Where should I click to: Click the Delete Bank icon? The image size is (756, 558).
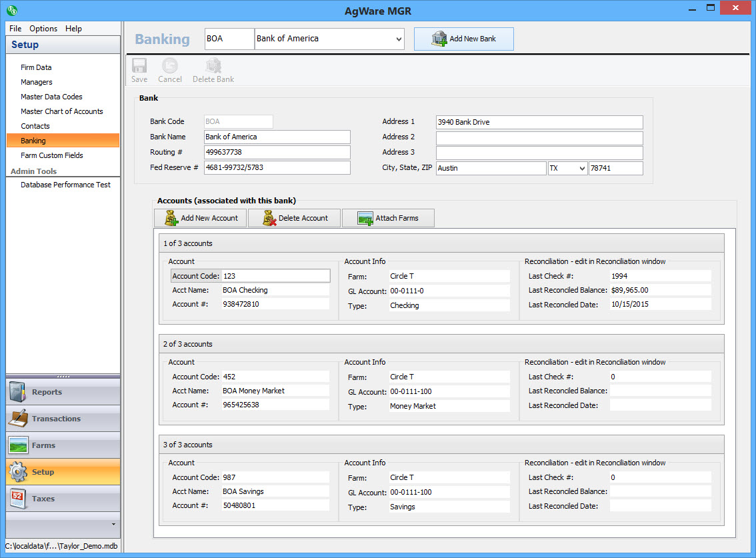coord(213,65)
